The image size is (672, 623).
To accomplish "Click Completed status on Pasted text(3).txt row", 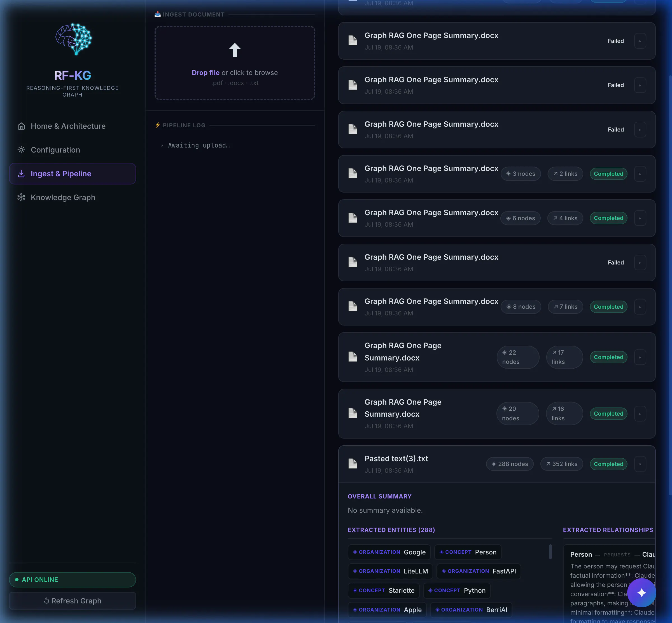I will pyautogui.click(x=608, y=464).
